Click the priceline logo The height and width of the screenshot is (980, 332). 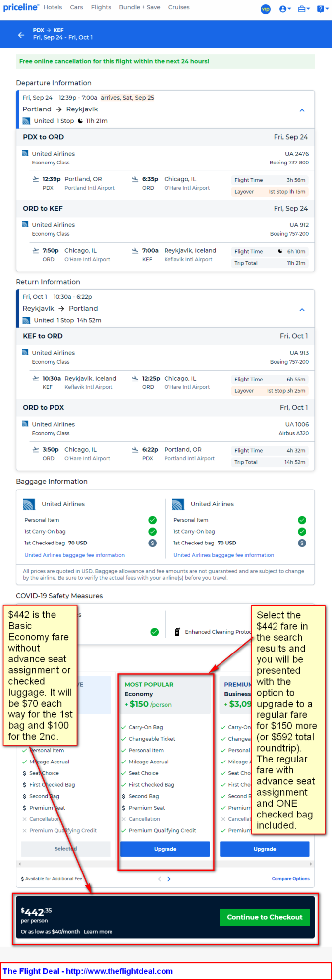click(x=21, y=7)
